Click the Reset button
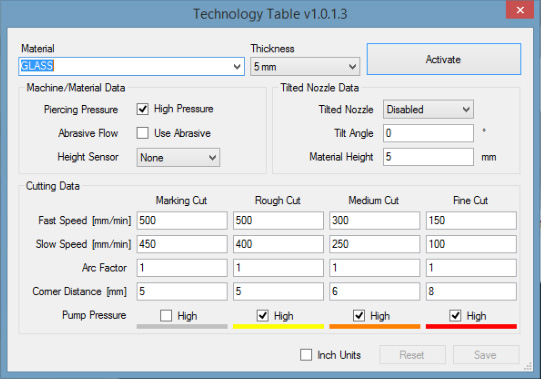 point(412,355)
